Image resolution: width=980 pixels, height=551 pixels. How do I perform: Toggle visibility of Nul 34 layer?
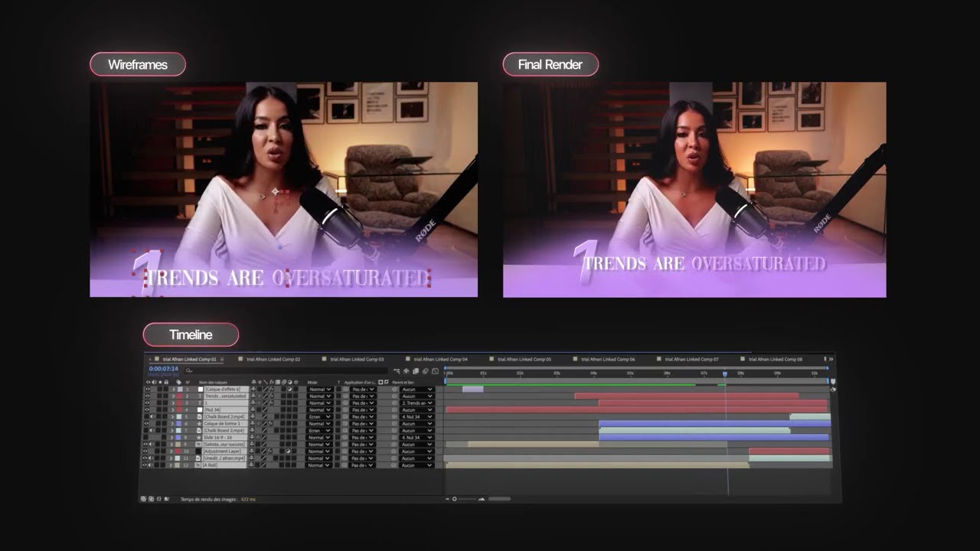point(148,409)
